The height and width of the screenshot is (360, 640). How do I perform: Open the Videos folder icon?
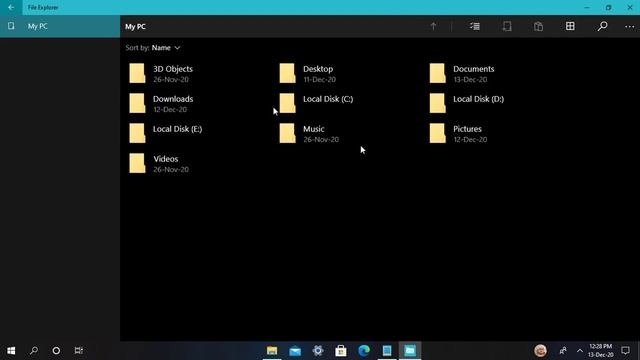pos(137,163)
